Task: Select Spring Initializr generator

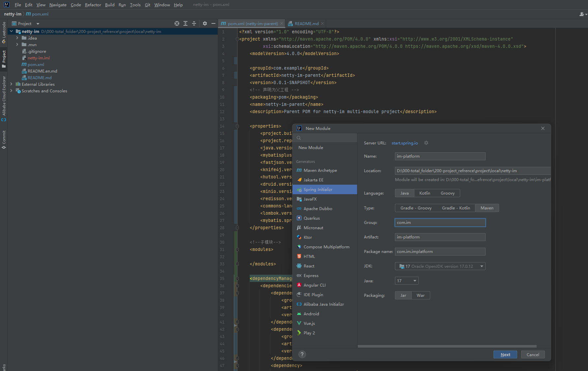Action: pyautogui.click(x=324, y=190)
